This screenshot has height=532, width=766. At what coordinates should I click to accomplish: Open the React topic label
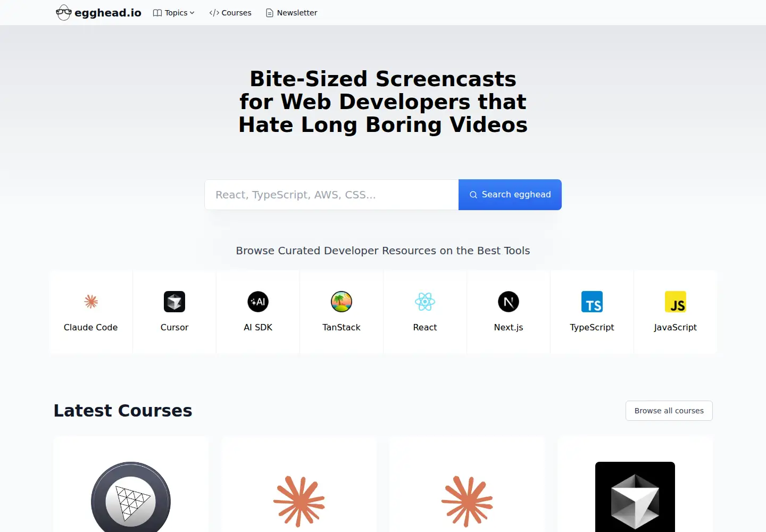(425, 327)
